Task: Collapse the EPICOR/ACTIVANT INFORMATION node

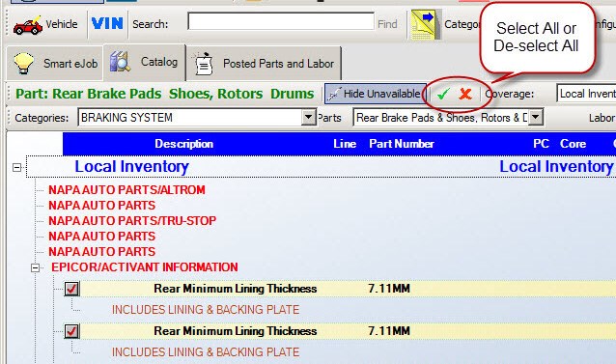Action: point(35,267)
